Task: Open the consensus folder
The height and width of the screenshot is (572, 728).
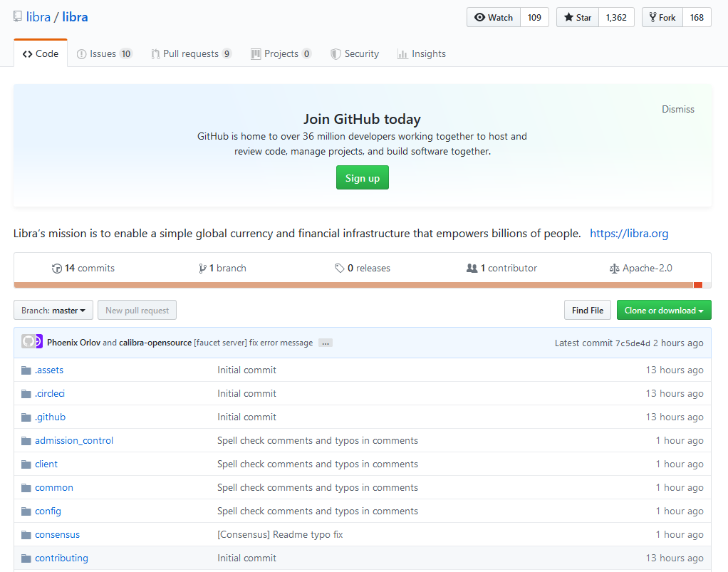Action: click(57, 535)
